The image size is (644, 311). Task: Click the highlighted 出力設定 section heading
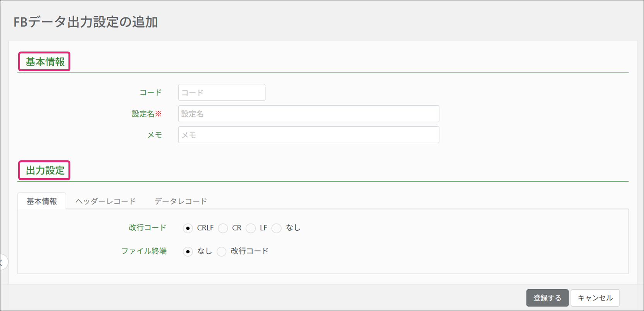(44, 170)
